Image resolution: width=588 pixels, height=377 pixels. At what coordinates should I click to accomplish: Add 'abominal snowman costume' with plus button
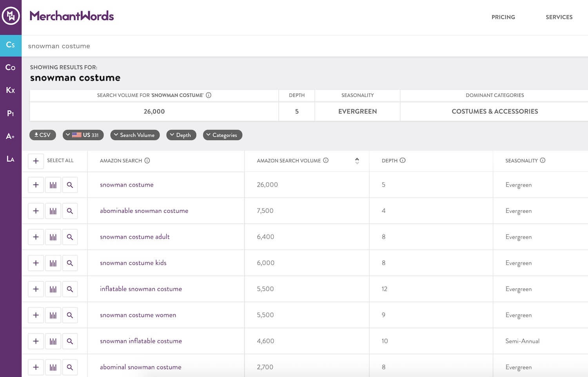(36, 367)
